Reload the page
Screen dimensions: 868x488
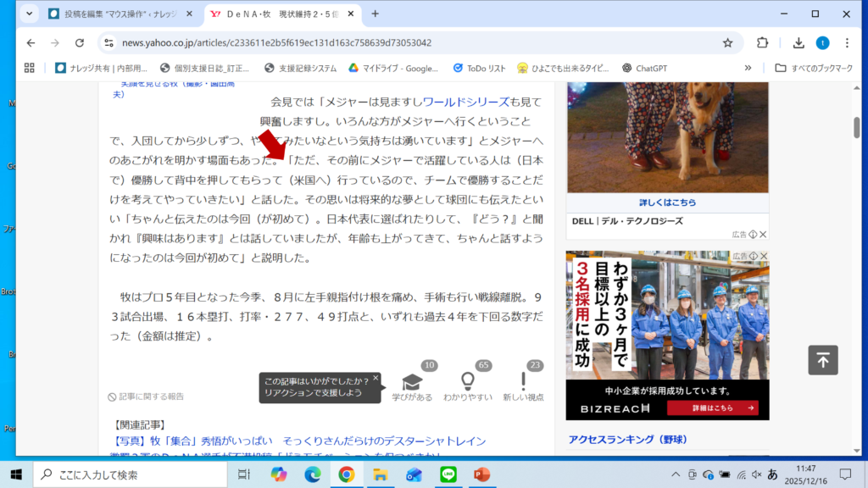[x=80, y=43]
